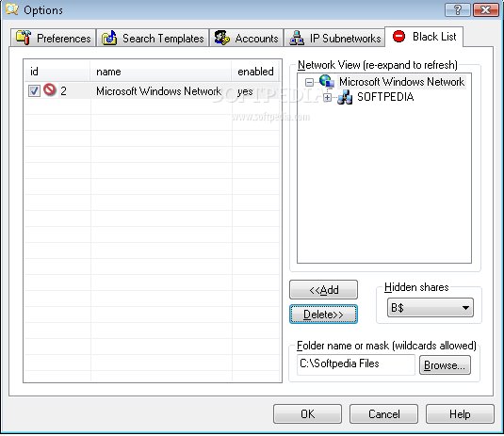The width and height of the screenshot is (504, 436).
Task: Click the red Black List stop icon
Action: pos(398,36)
